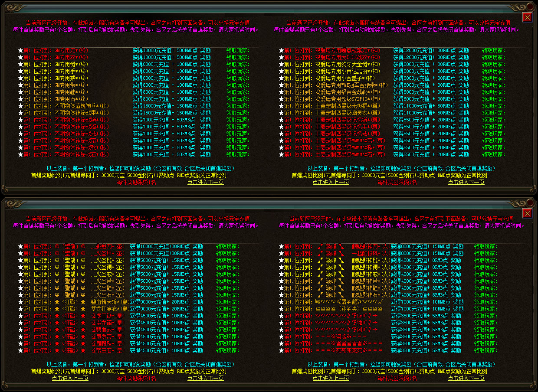Viewport: 538px width, 392px height.
Task: Click the white star beside 帝王石*(皇)
Action: coord(20,350)
